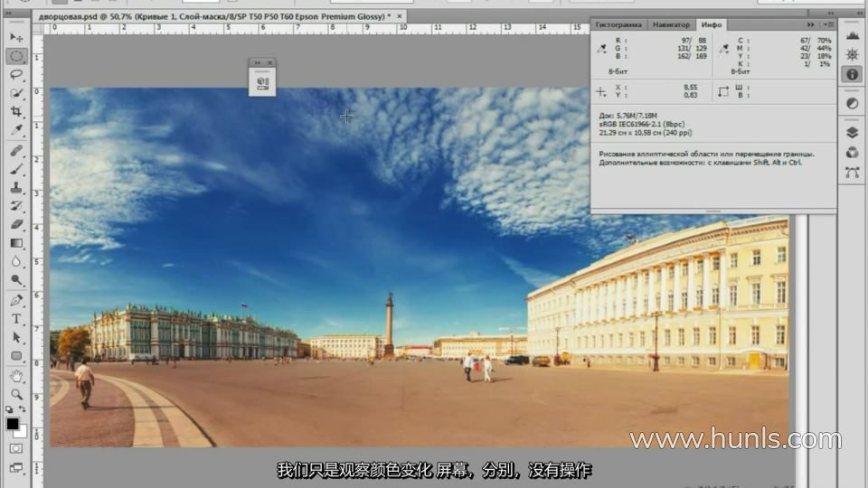Open CMYK eyedropper readout options in Info panel

[x=724, y=49]
